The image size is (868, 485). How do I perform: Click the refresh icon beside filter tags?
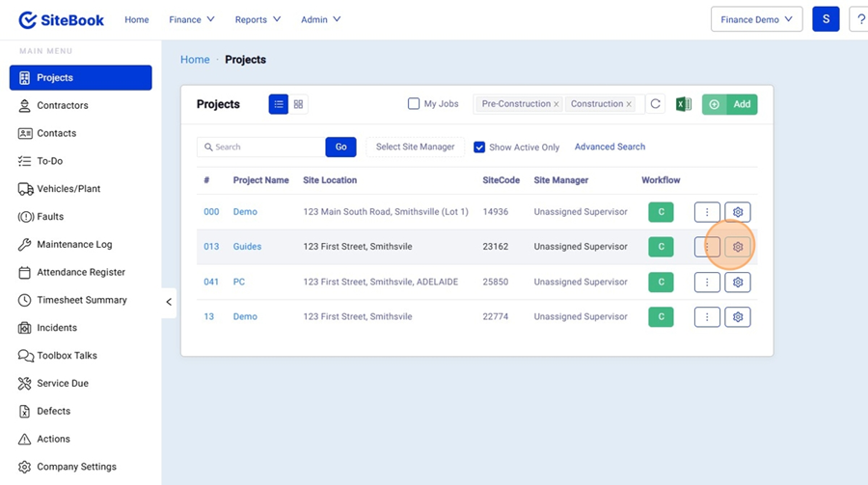pyautogui.click(x=656, y=104)
